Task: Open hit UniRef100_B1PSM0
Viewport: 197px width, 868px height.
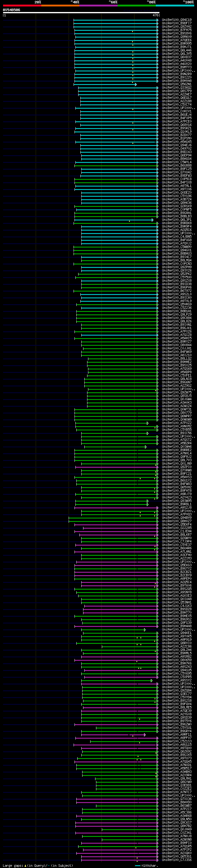Action: [177, 138]
